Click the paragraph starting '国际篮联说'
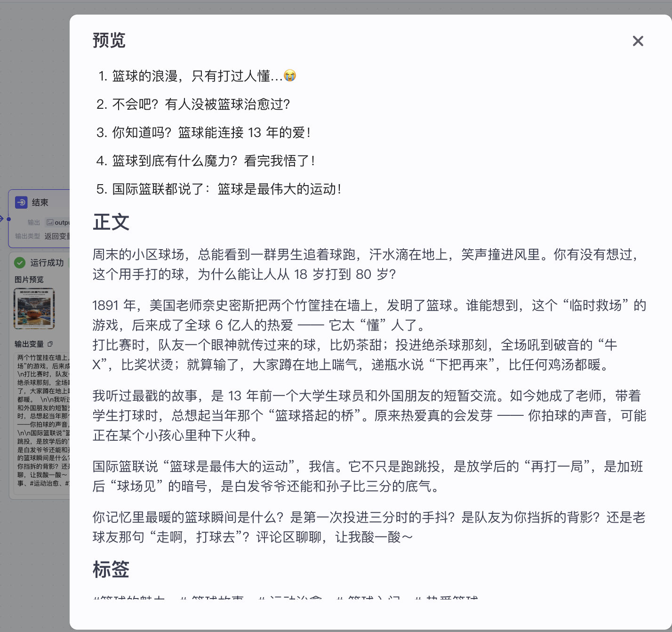 [x=368, y=476]
